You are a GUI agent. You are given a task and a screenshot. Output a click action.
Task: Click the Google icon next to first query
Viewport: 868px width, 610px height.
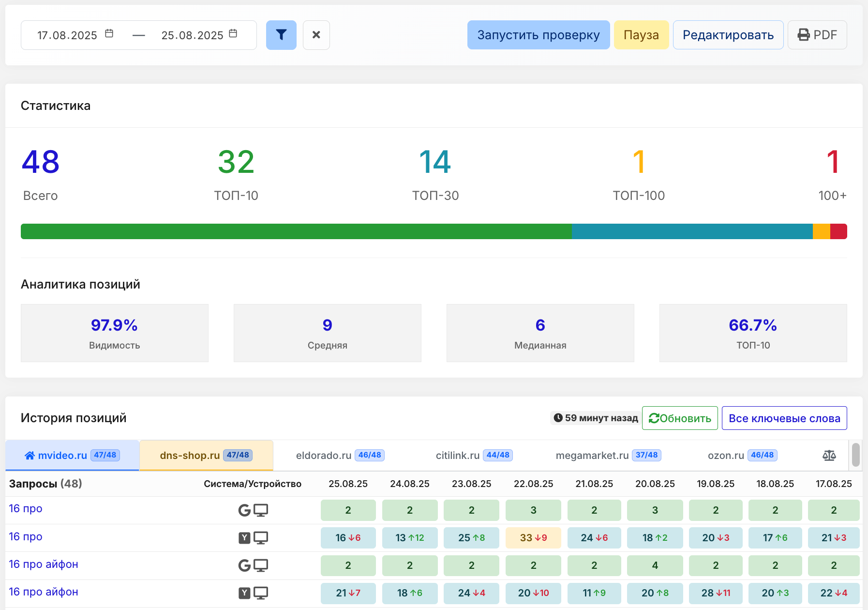coord(245,510)
